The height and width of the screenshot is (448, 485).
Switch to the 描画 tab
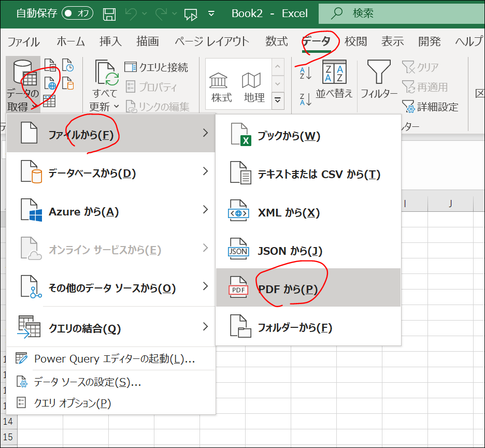coord(148,41)
